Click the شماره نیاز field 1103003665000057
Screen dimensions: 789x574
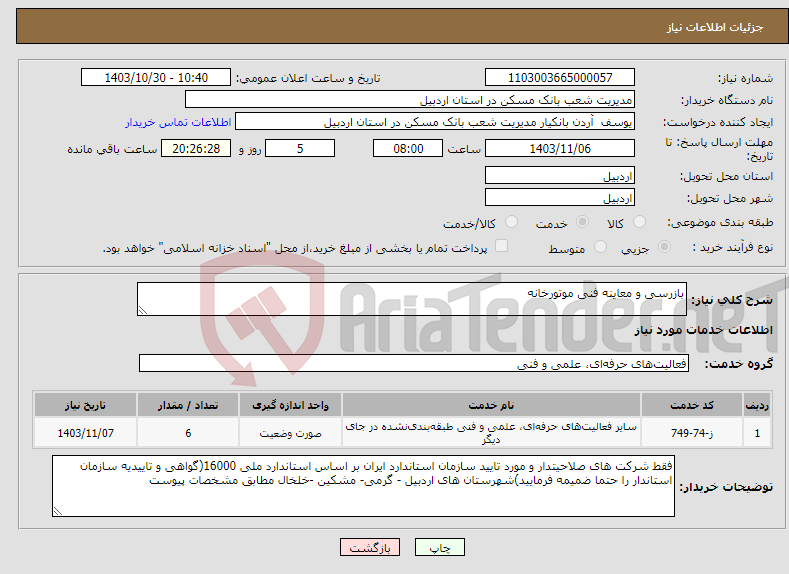click(x=560, y=77)
